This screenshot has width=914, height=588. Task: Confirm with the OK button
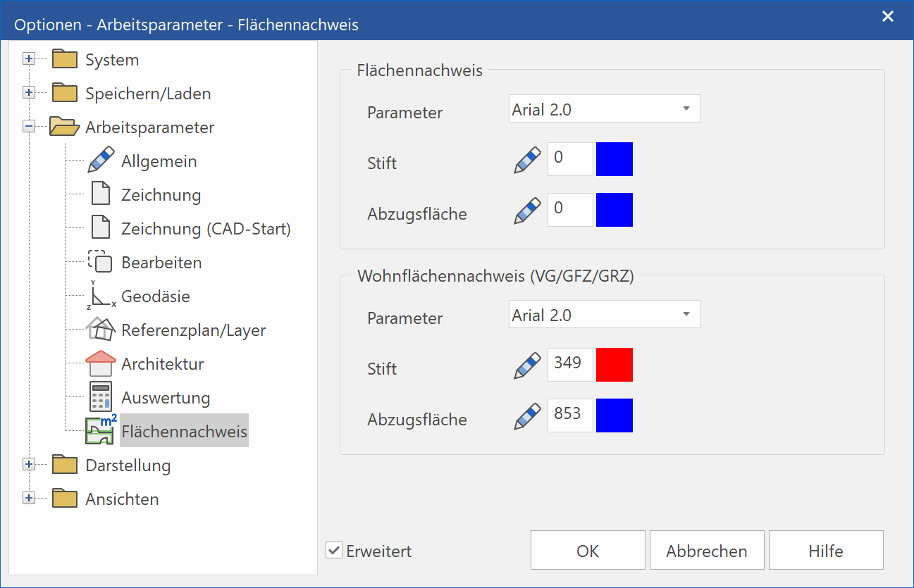click(x=588, y=550)
